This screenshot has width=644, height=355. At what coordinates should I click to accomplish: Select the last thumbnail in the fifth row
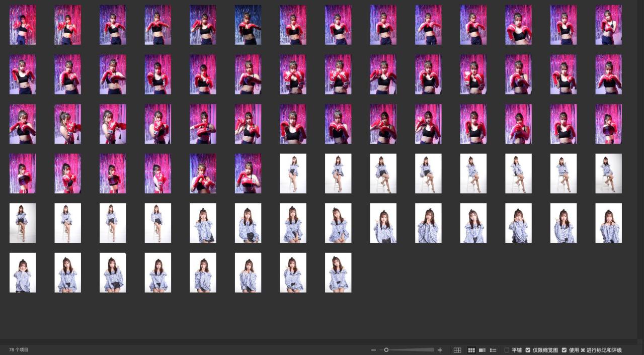click(608, 223)
